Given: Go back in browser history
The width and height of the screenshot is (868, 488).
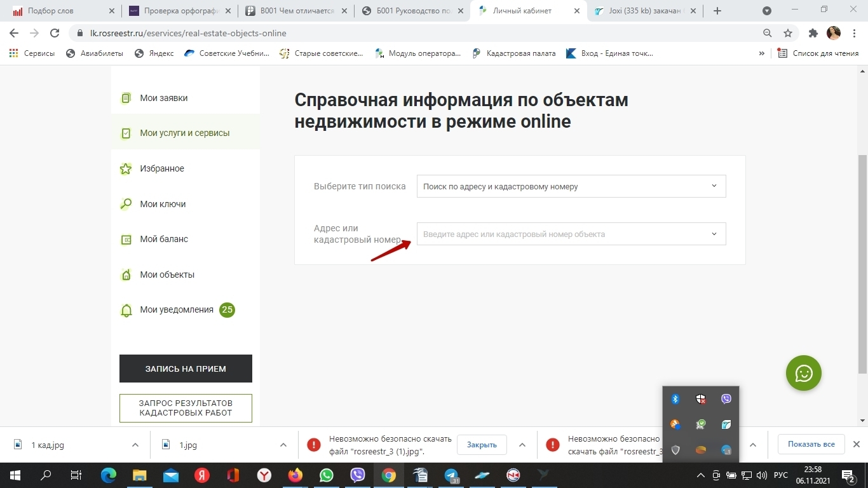Looking at the screenshot, I should tap(14, 33).
